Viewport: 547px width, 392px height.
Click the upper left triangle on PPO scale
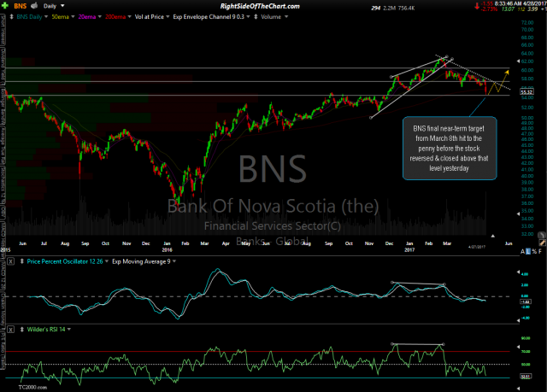518,272
